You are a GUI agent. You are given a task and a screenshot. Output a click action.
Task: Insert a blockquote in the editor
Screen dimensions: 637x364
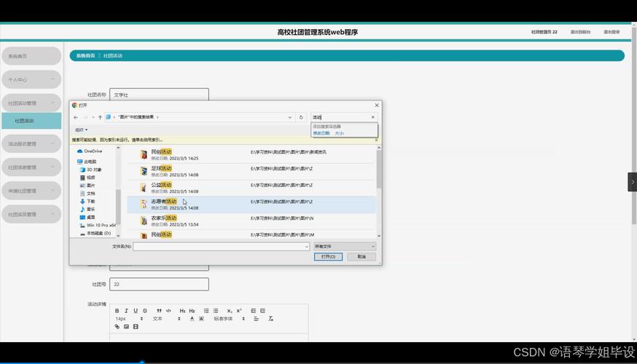coord(159,311)
